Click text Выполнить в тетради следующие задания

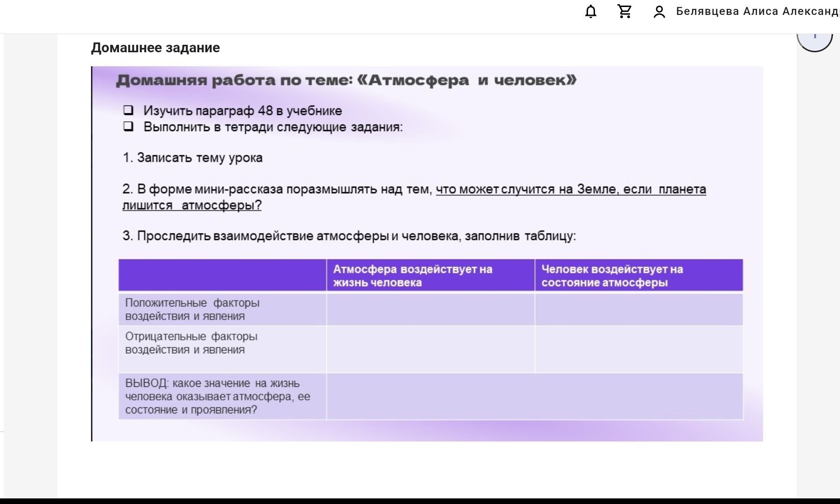273,127
